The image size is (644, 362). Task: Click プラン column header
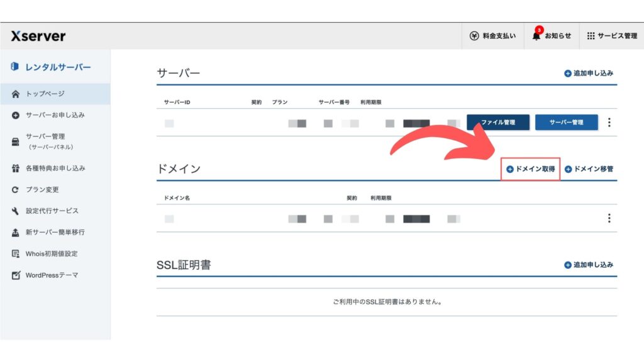coord(280,102)
